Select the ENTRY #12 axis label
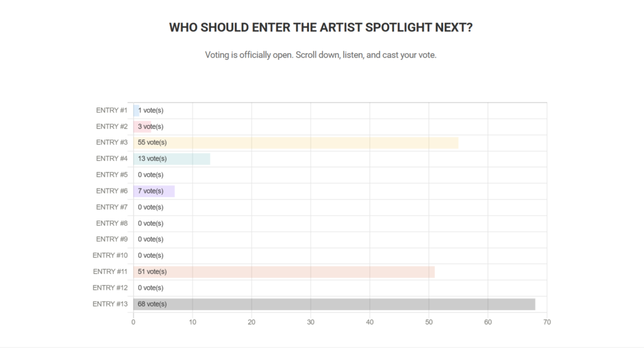Image resolution: width=644 pixels, height=348 pixels. 110,288
